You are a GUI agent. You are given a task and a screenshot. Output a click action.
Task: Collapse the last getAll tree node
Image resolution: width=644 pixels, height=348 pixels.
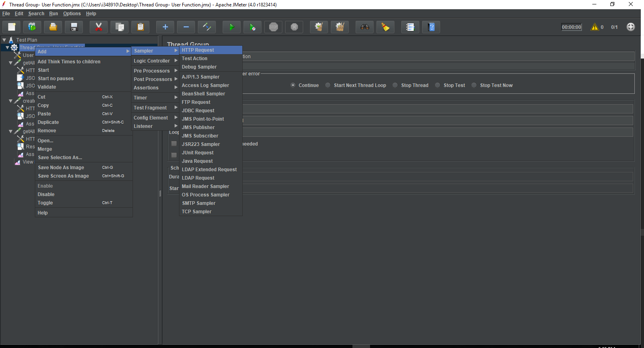point(10,132)
